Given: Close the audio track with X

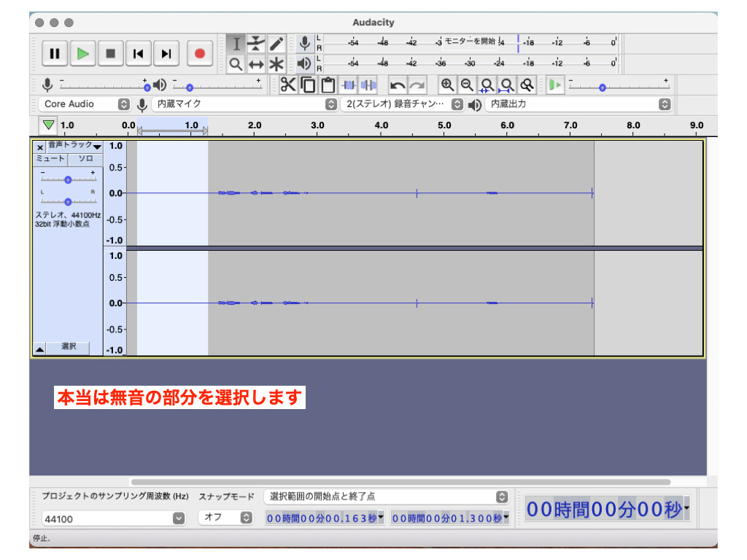Looking at the screenshot, I should [x=40, y=147].
